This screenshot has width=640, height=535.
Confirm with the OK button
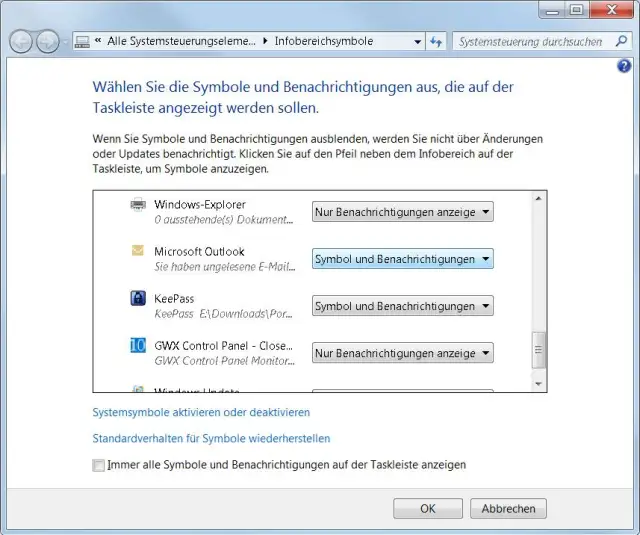tap(428, 508)
